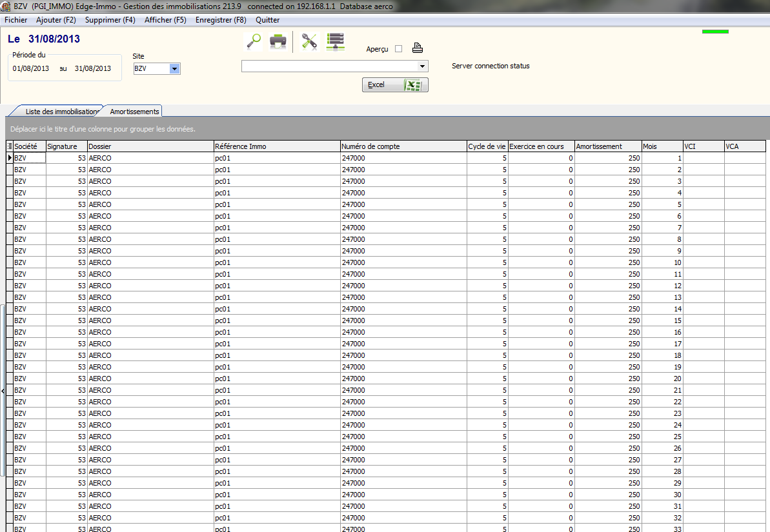This screenshot has height=532, width=770.
Task: Click the magnifying glass search icon
Action: click(254, 41)
